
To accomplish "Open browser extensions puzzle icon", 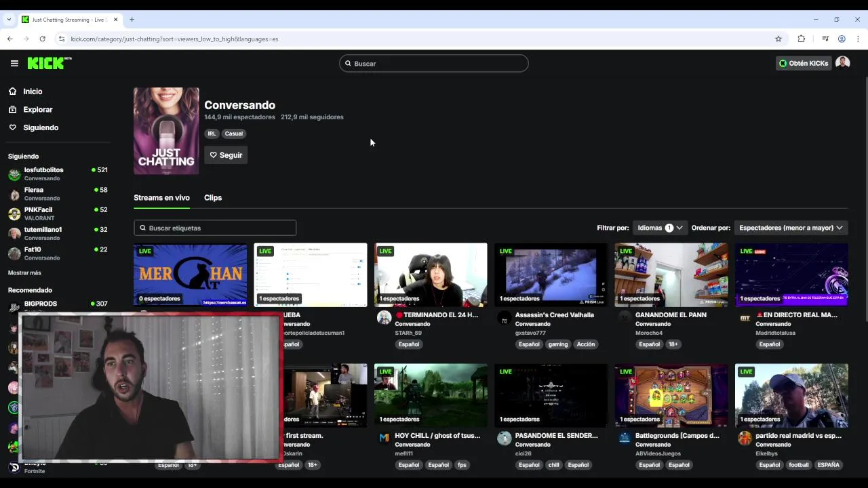I will point(802,39).
